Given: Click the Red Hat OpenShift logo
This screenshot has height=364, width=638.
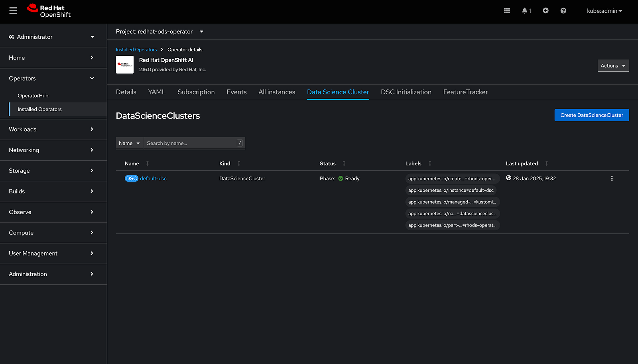Looking at the screenshot, I should click(49, 11).
